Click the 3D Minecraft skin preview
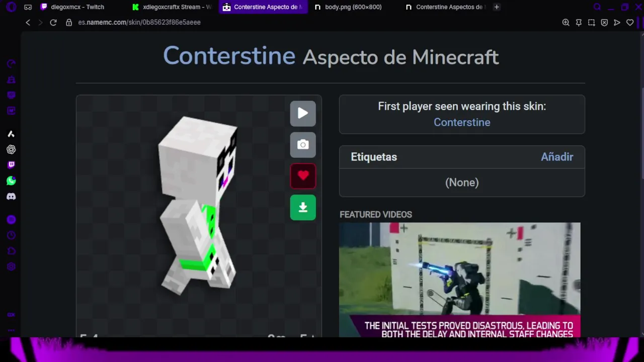 [198, 205]
